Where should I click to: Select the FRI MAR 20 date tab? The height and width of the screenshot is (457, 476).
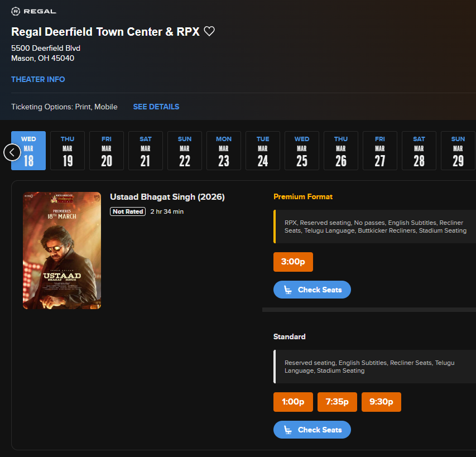[106, 151]
